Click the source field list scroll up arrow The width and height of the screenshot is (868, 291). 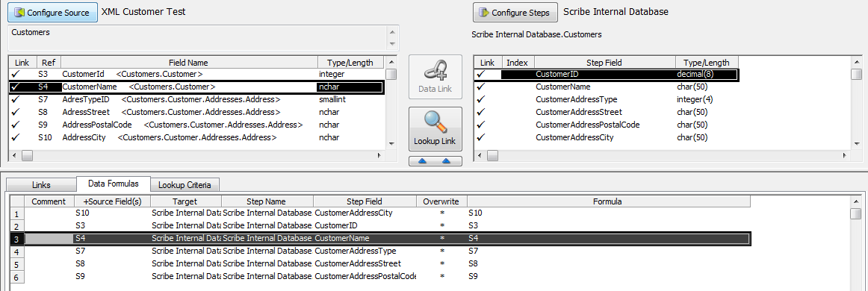(391, 62)
